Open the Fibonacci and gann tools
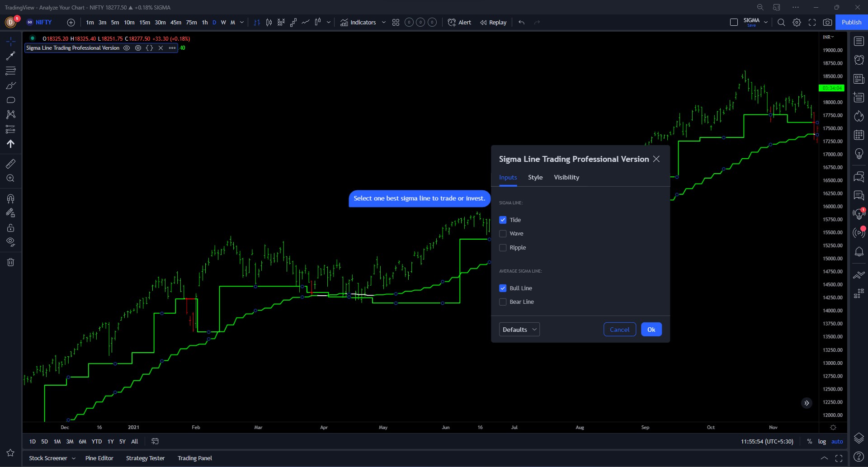This screenshot has height=467, width=868. pos(10,71)
